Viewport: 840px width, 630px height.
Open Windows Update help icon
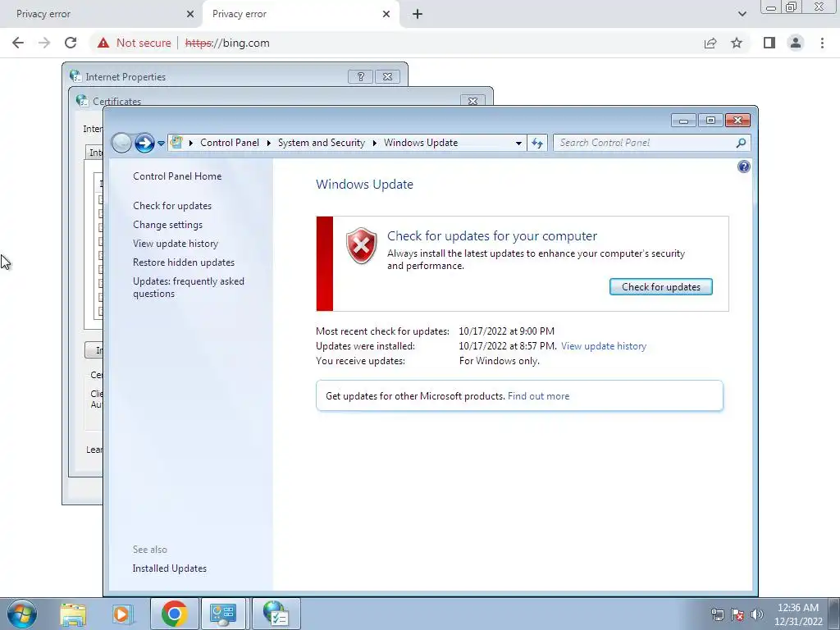(x=743, y=167)
